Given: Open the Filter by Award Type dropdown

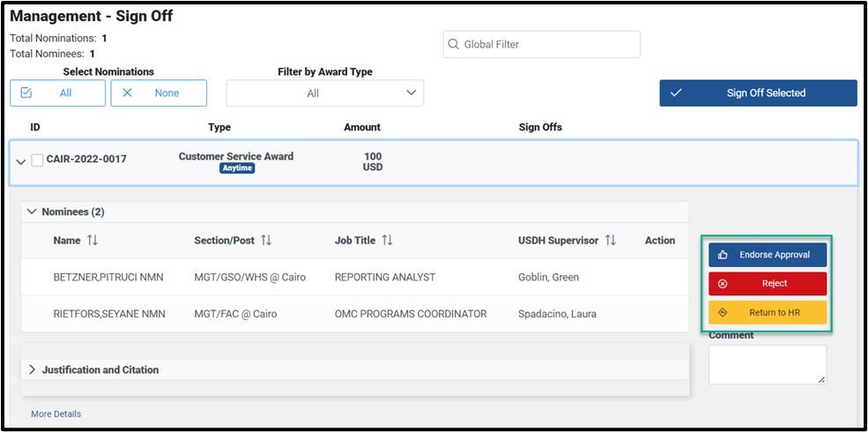Looking at the screenshot, I should coord(325,93).
